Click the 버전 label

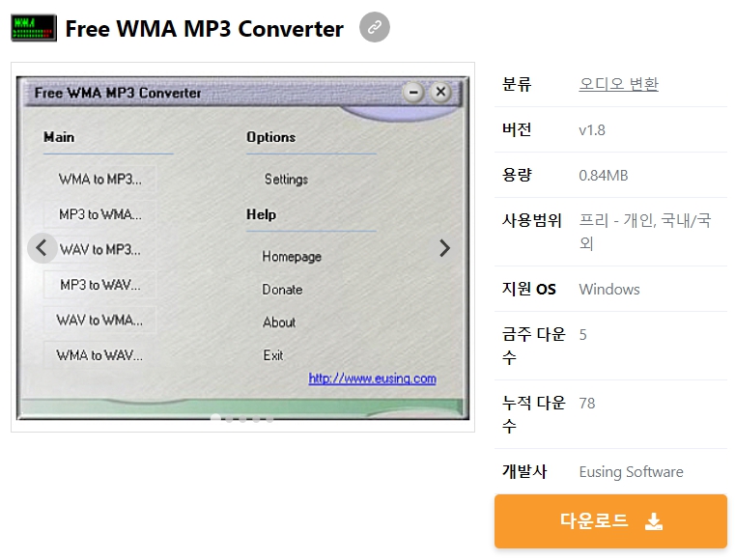517,129
